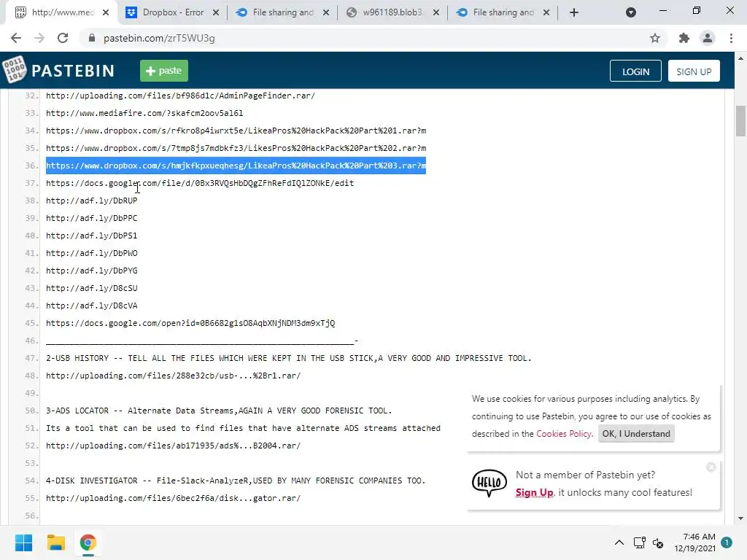
Task: Reload the page with the refresh icon
Action: click(x=63, y=38)
